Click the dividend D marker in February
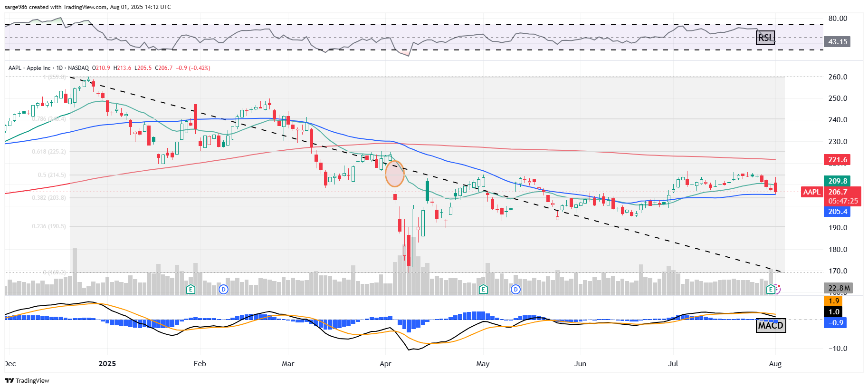868x389 pixels. [x=223, y=289]
